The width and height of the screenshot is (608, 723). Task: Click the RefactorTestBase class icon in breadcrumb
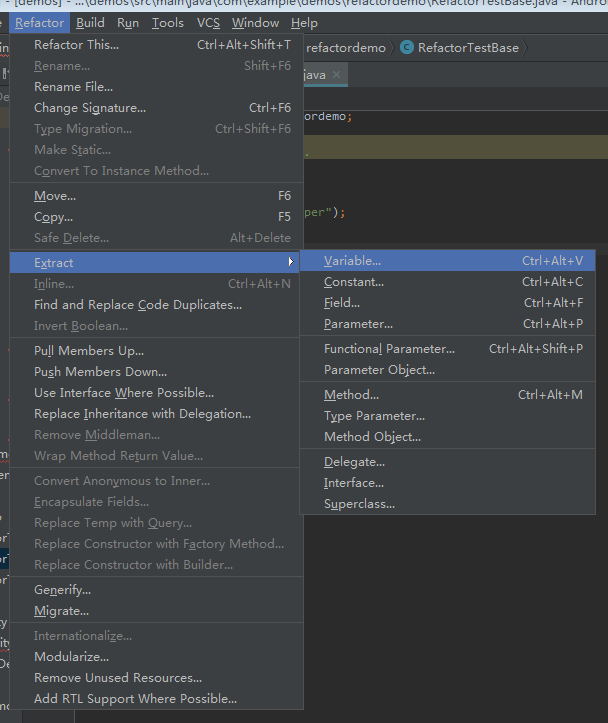[x=407, y=48]
